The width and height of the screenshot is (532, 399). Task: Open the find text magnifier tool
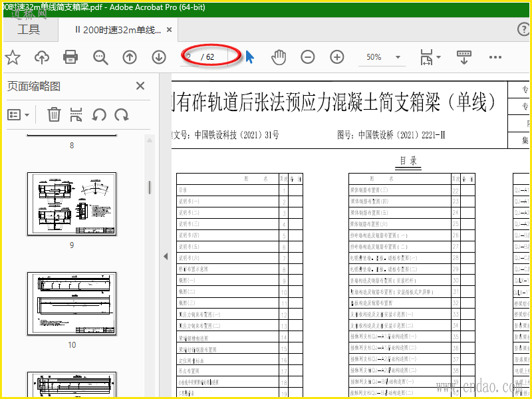(100, 57)
